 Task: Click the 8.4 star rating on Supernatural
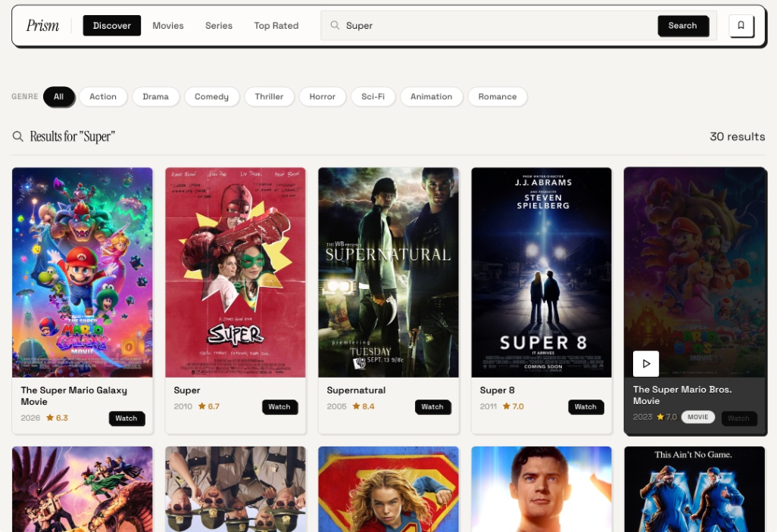(364, 406)
